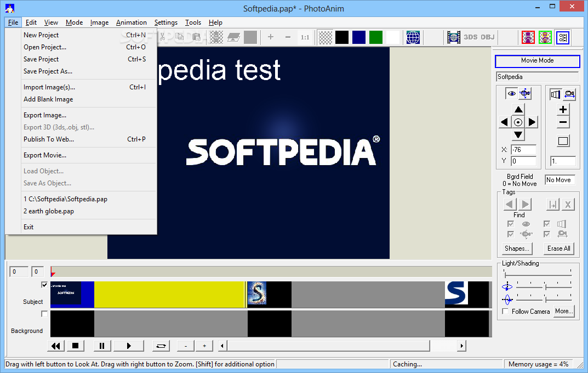Select Add Blank Image menu entry

pyautogui.click(x=89, y=99)
